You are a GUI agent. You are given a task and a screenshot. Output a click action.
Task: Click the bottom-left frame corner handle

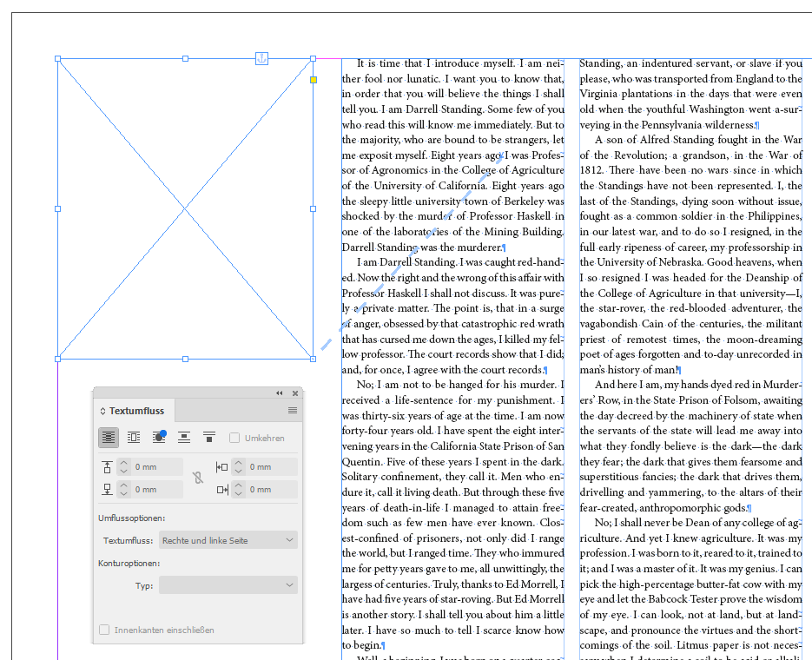58,359
